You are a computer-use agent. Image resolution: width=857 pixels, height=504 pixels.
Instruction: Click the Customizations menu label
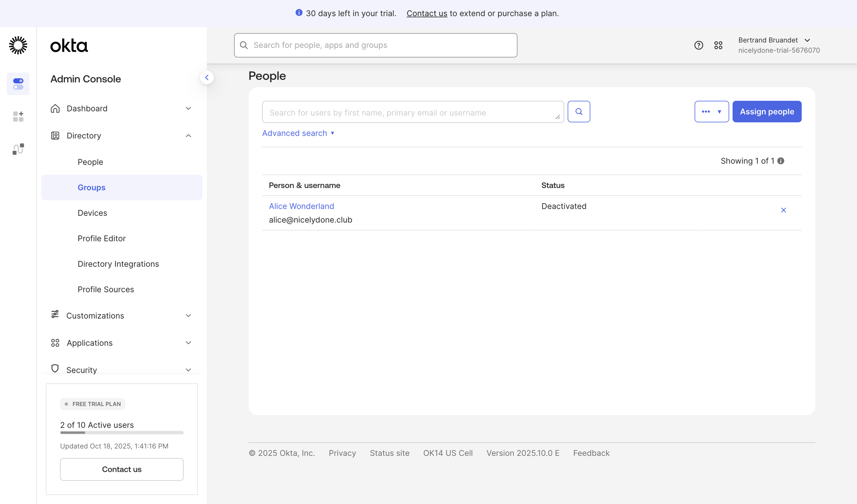tap(95, 316)
